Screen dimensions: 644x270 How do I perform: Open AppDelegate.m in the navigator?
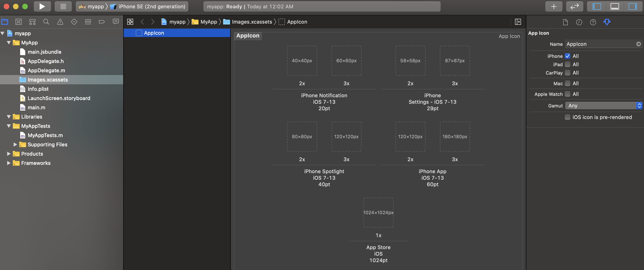click(46, 70)
